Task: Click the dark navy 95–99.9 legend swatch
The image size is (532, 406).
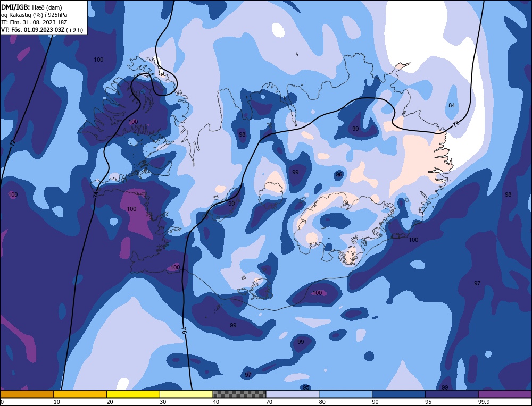Action: point(452,394)
